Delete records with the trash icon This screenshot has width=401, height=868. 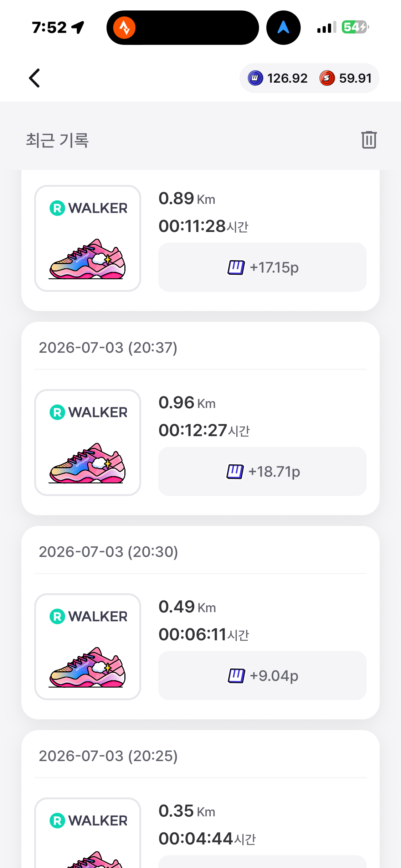[x=369, y=139]
